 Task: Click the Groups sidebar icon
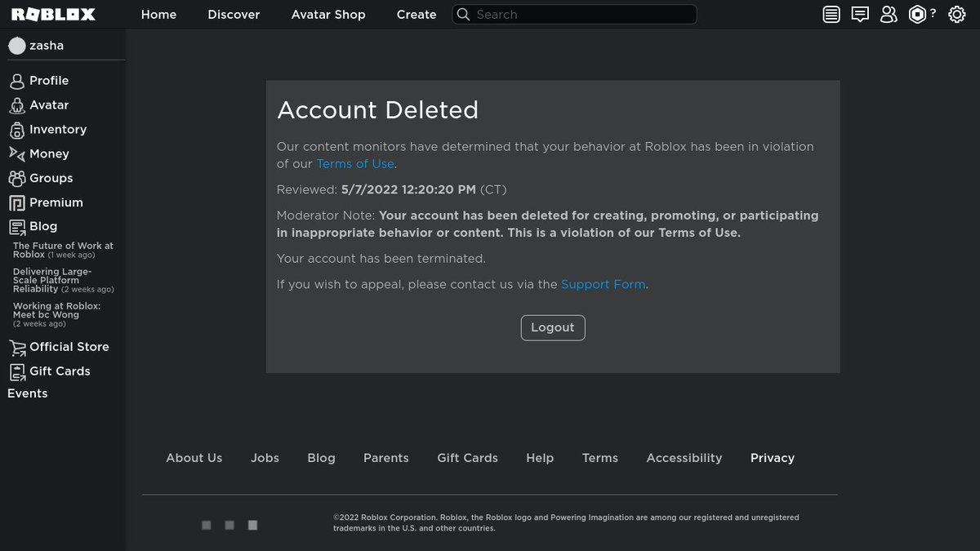[16, 178]
